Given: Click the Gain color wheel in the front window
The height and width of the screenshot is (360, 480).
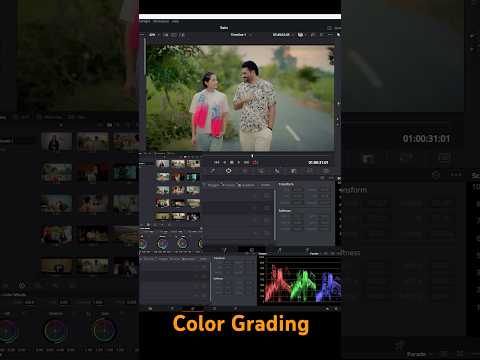Looking at the screenshot, I should point(182,243).
